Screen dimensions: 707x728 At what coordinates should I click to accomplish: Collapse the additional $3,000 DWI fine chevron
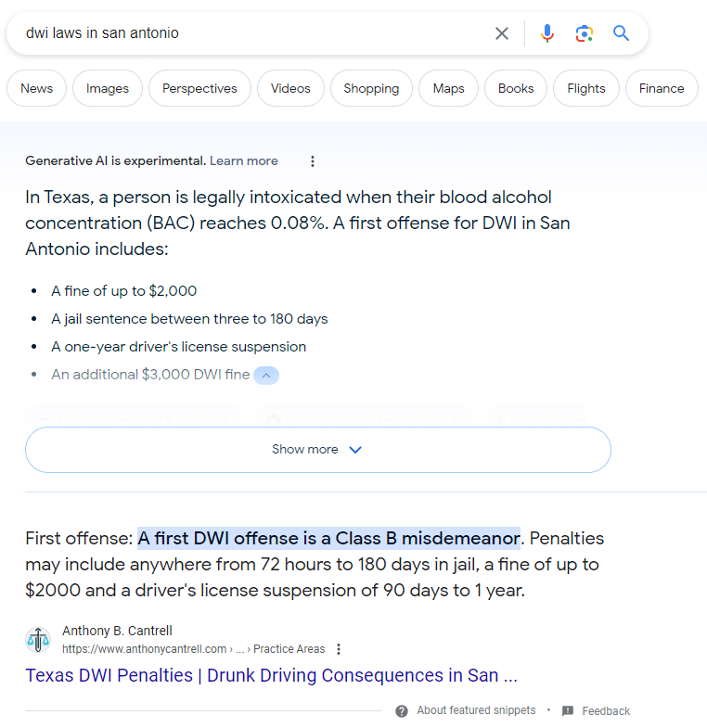pyautogui.click(x=265, y=376)
